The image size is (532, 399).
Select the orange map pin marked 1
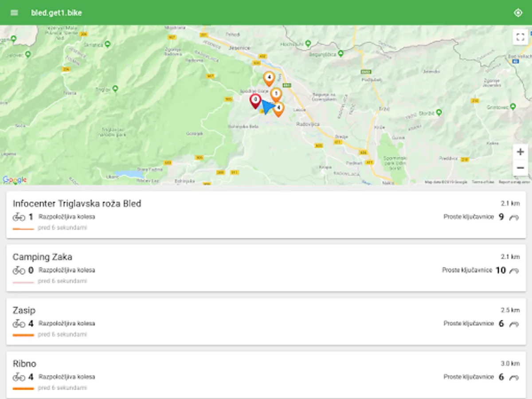pyautogui.click(x=276, y=95)
